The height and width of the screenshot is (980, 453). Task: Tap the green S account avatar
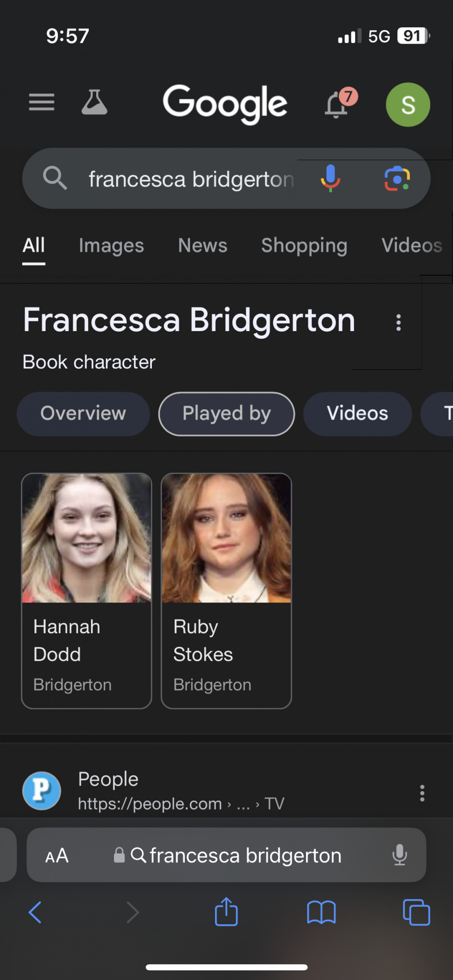point(408,105)
